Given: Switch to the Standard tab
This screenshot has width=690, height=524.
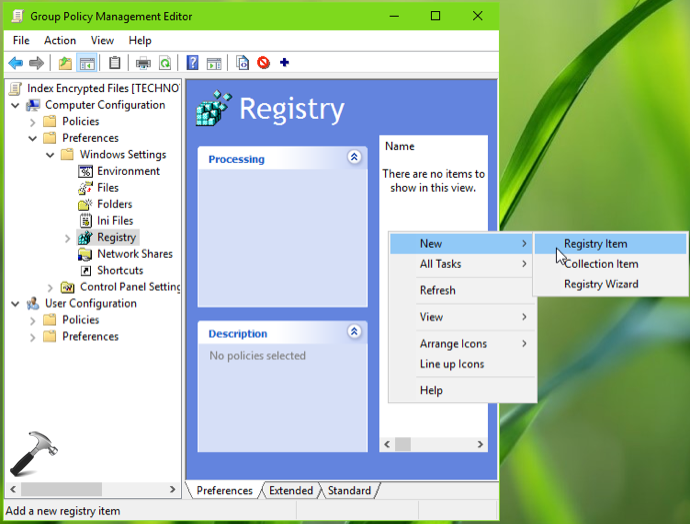Looking at the screenshot, I should tap(349, 490).
